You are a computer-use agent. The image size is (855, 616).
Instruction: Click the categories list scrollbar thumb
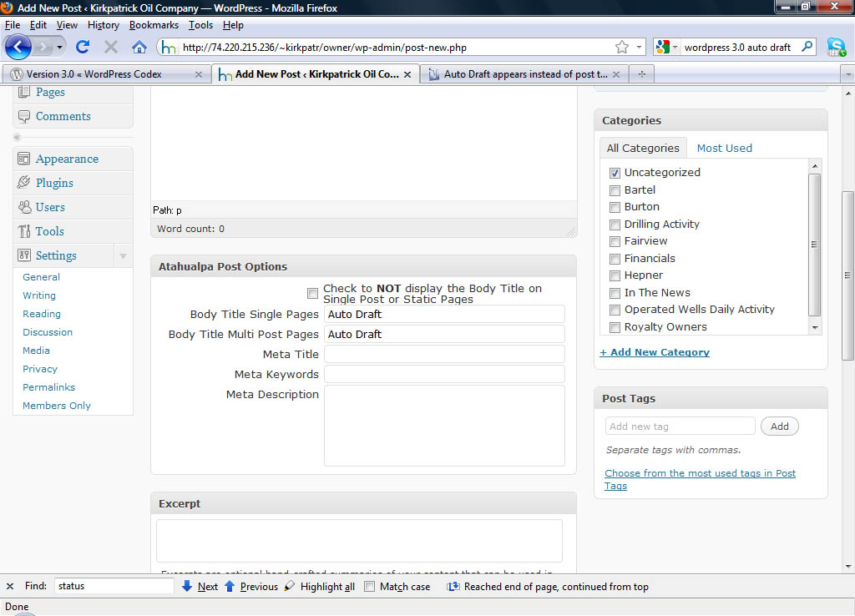tap(814, 245)
